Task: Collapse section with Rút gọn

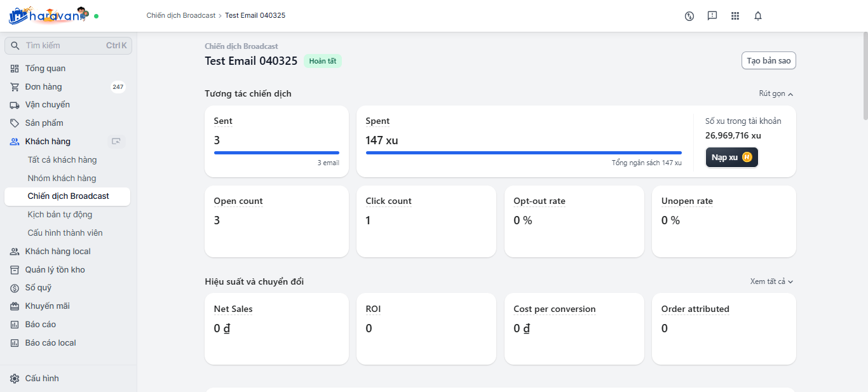Action: (x=776, y=94)
